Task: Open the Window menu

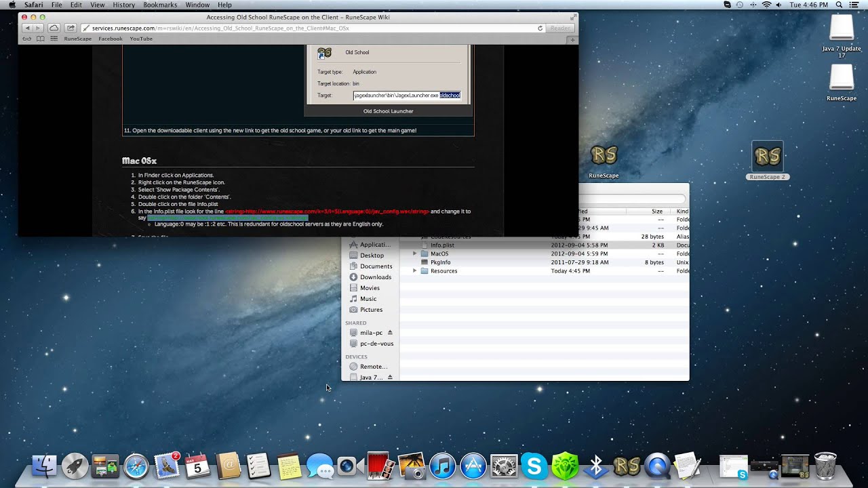Action: pos(197,5)
